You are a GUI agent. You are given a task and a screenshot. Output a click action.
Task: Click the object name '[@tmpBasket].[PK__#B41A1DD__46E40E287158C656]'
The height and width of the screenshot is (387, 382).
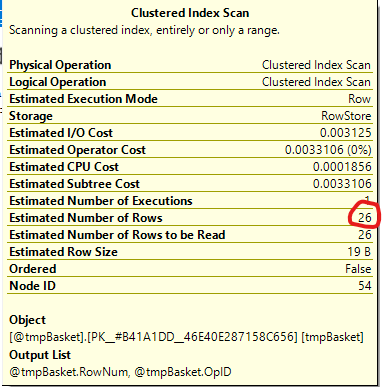pos(153,337)
